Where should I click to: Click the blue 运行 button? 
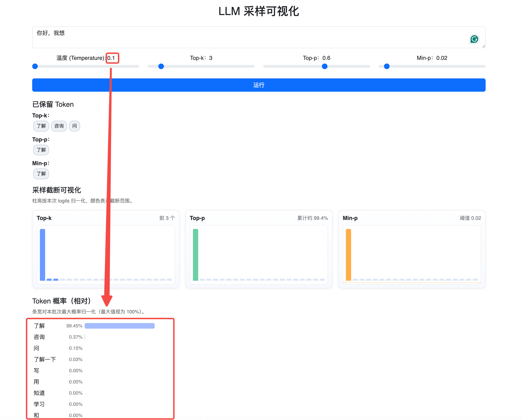[x=259, y=85]
